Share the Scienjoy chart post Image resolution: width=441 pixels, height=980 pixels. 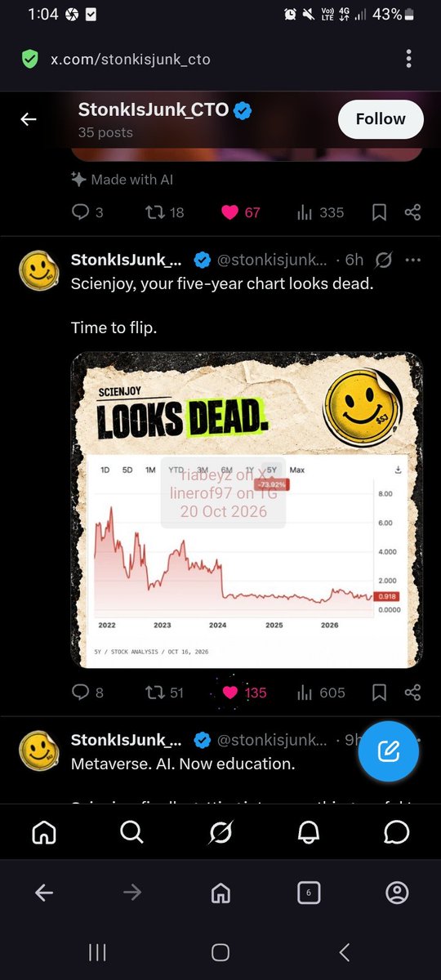click(412, 693)
